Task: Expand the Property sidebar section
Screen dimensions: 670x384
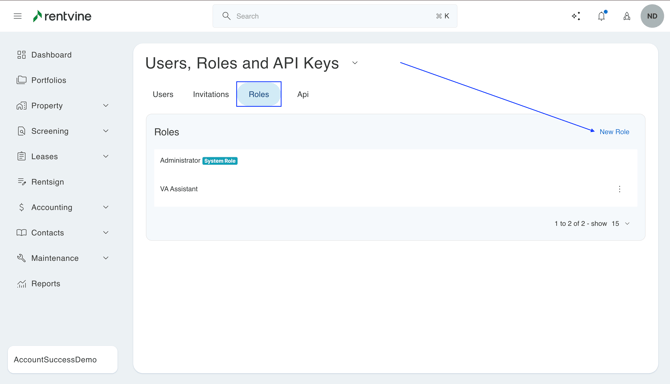Action: tap(106, 106)
